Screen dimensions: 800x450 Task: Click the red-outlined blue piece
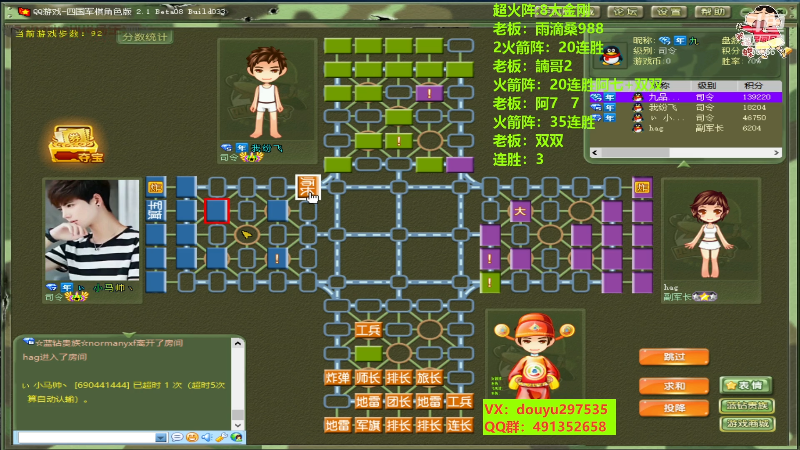pos(216,211)
